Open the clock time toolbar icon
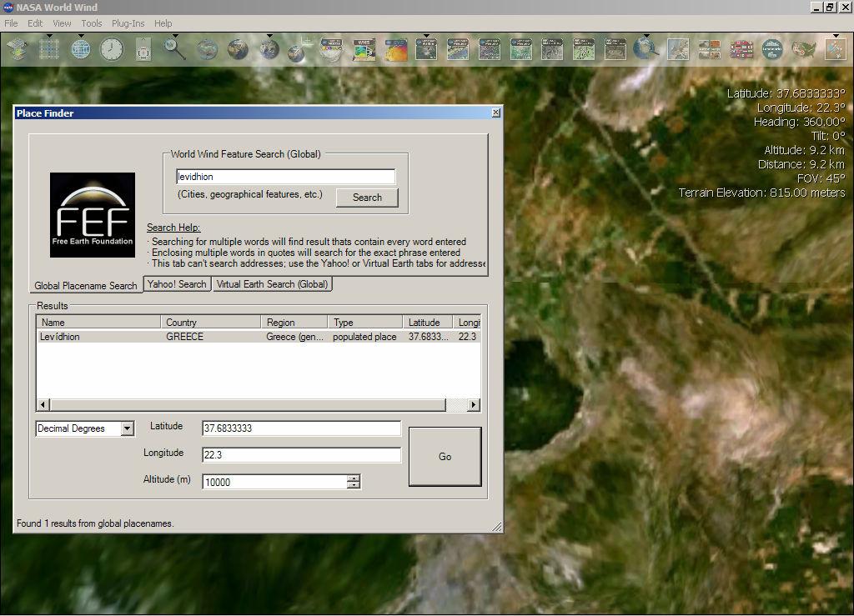The height and width of the screenshot is (616, 854). (112, 50)
